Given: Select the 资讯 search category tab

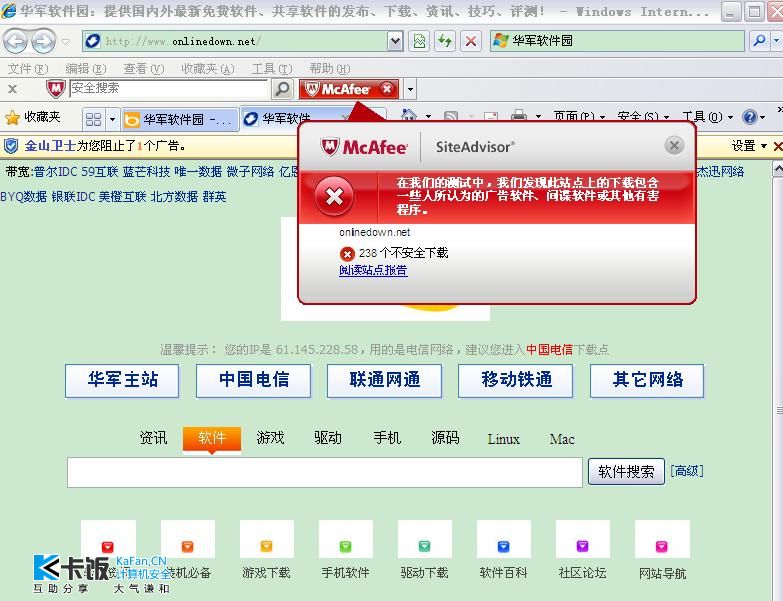Looking at the screenshot, I should (153, 438).
